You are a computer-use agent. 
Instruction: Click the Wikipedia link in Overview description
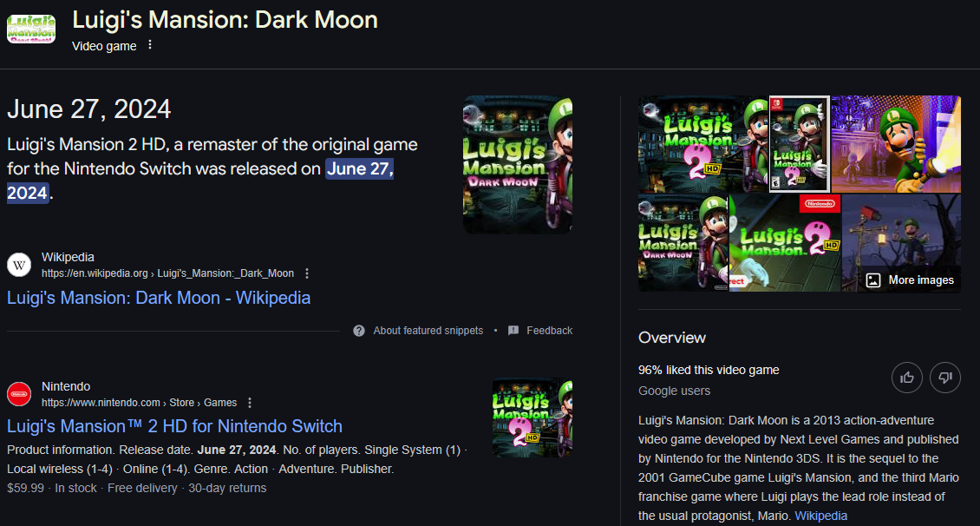pos(820,516)
